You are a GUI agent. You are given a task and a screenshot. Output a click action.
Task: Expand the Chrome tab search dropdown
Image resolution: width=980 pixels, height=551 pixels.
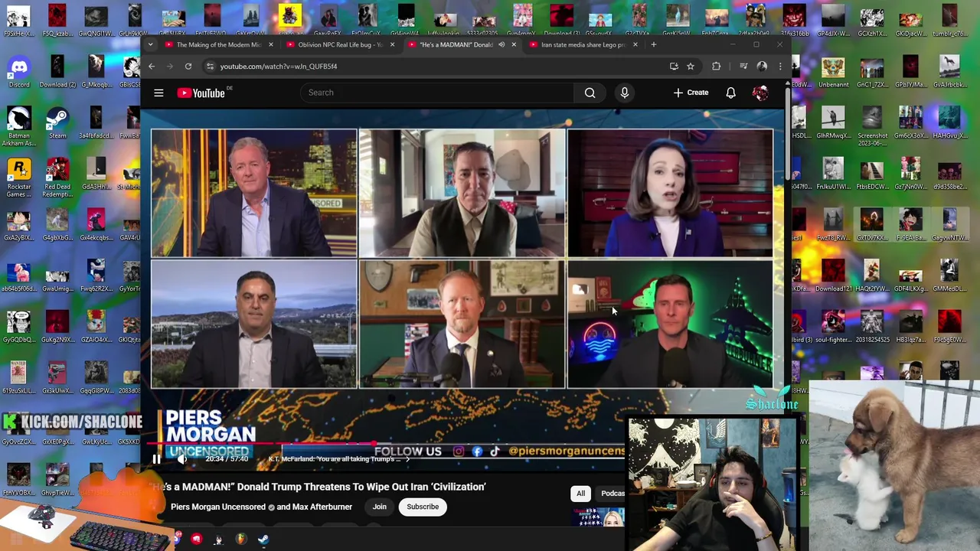[150, 44]
